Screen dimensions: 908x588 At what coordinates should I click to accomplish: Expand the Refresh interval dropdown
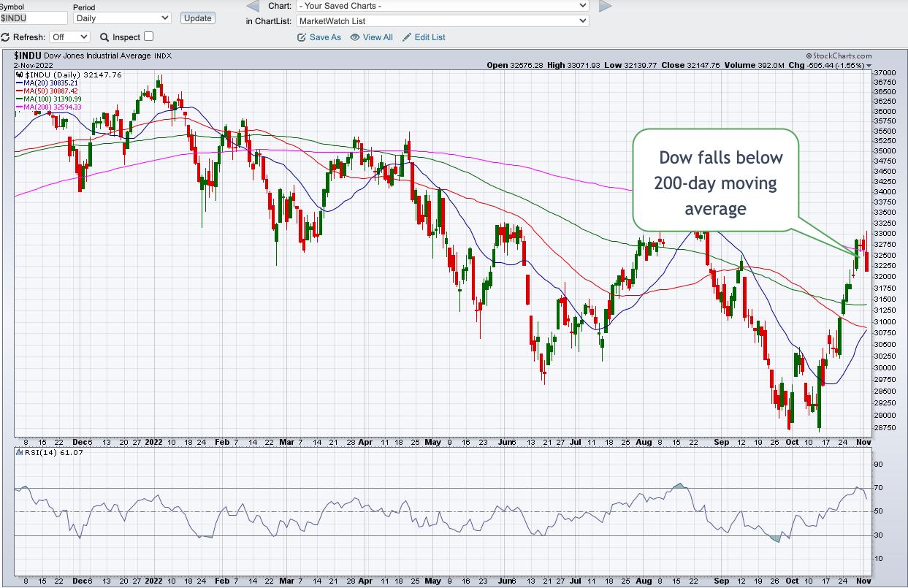69,37
